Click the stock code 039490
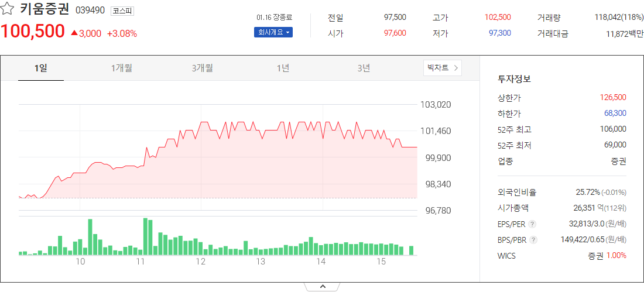 (90, 11)
